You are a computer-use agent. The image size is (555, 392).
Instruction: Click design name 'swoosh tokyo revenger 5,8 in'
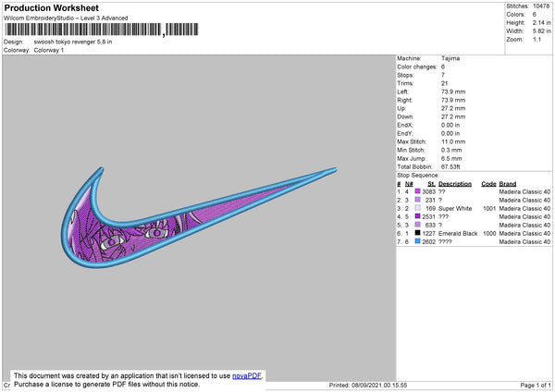click(73, 42)
